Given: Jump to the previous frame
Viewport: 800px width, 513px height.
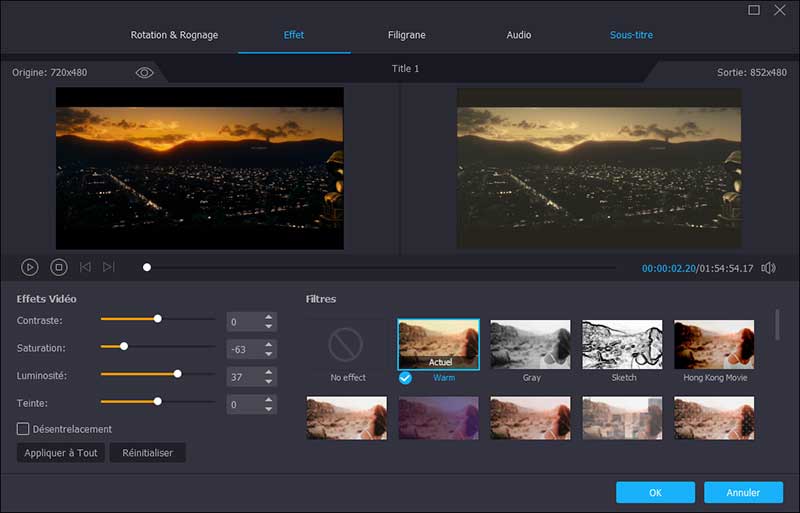Looking at the screenshot, I should click(85, 267).
